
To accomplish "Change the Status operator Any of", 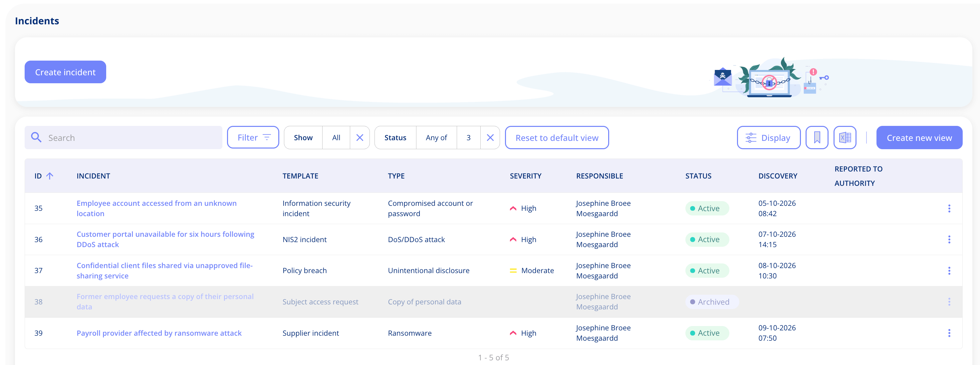I will [436, 138].
